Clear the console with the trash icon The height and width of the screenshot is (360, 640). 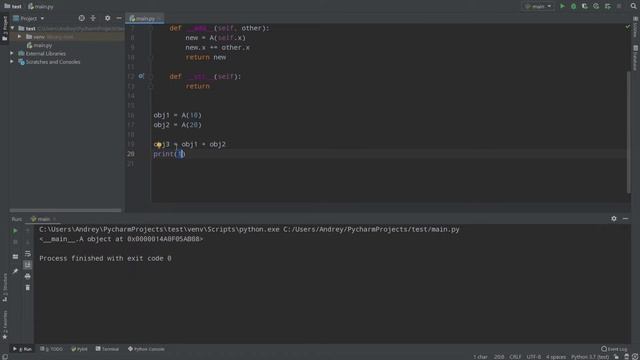point(27,288)
